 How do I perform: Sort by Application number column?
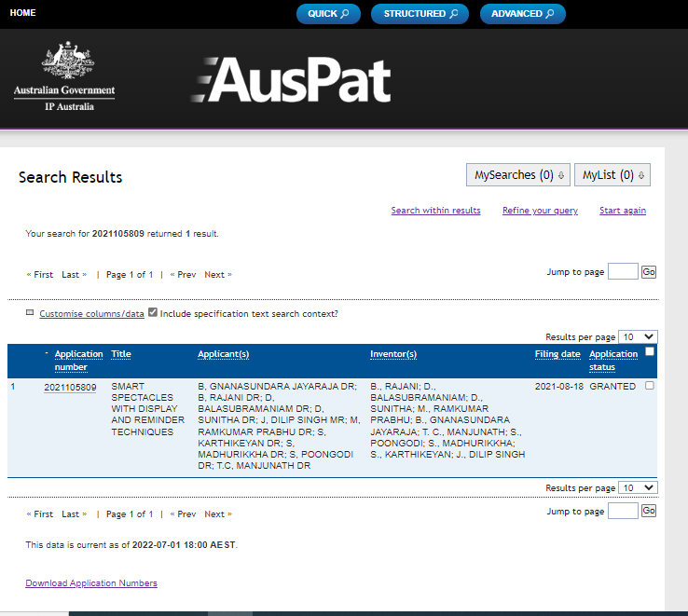point(78,361)
